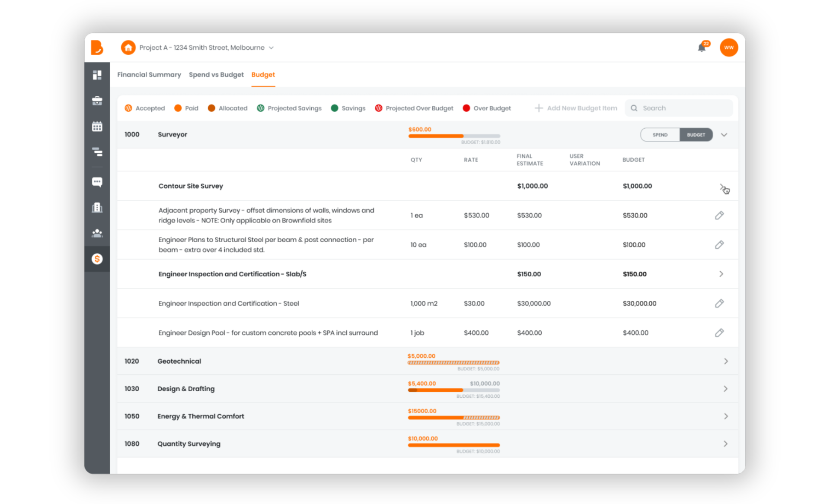Focus the Search input field
The width and height of the screenshot is (830, 504).
tap(679, 108)
